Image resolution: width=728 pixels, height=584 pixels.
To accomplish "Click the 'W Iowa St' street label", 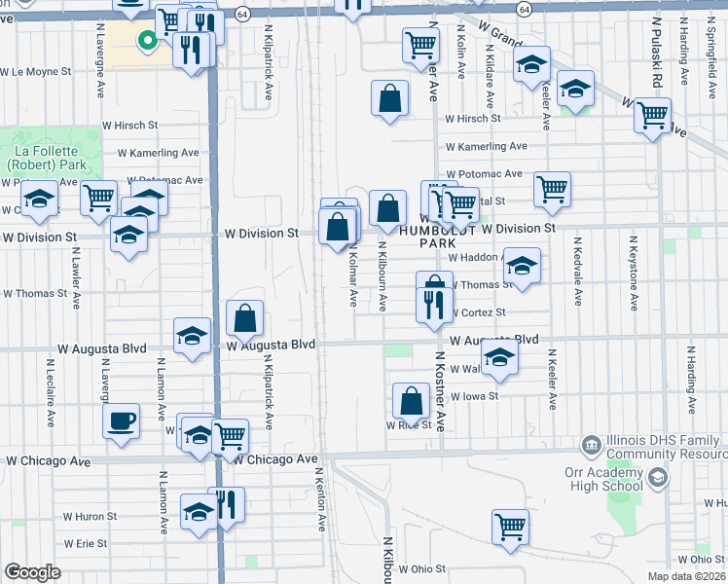I will 475,396.
